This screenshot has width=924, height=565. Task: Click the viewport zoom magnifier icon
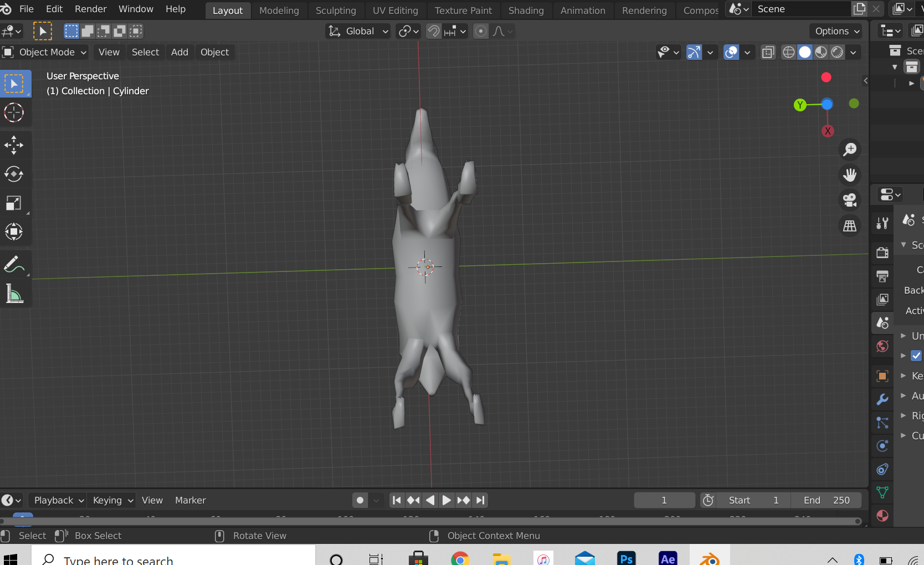(850, 149)
